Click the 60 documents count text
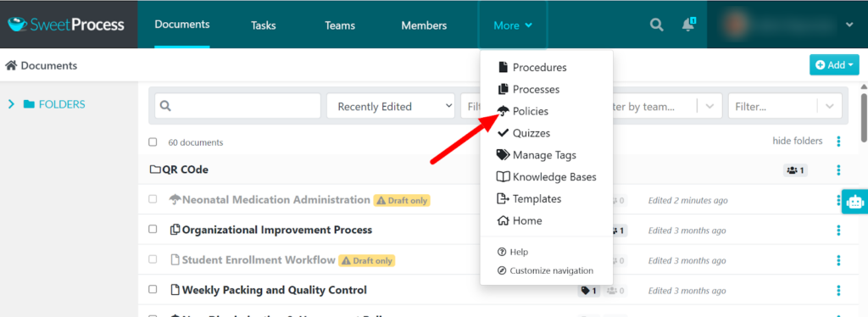868x317 pixels. tap(196, 142)
